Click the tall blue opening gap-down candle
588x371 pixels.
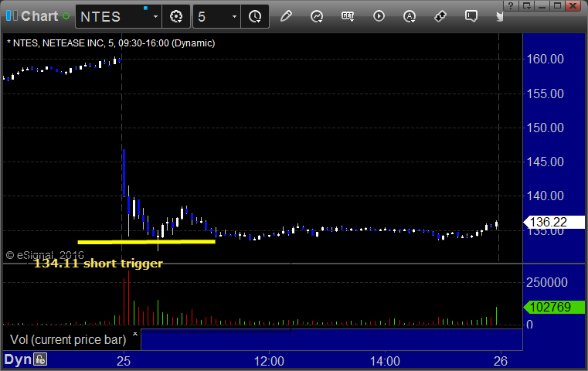tap(124, 173)
